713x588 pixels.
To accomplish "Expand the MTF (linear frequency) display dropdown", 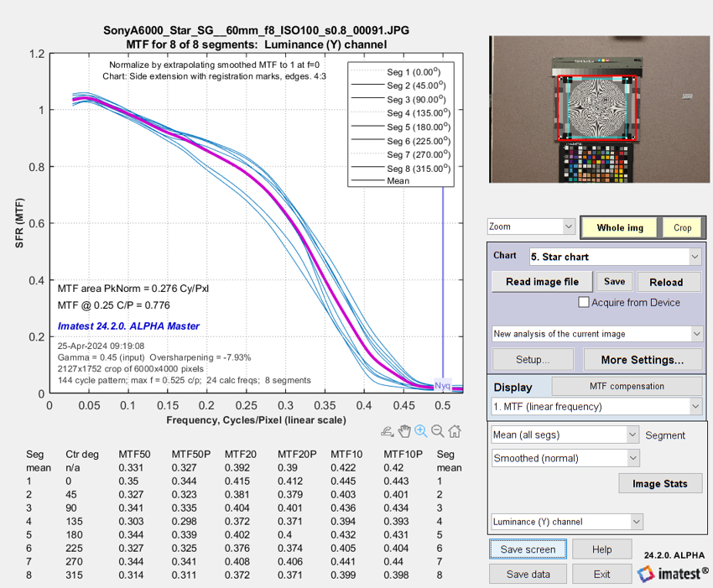I will 597,407.
